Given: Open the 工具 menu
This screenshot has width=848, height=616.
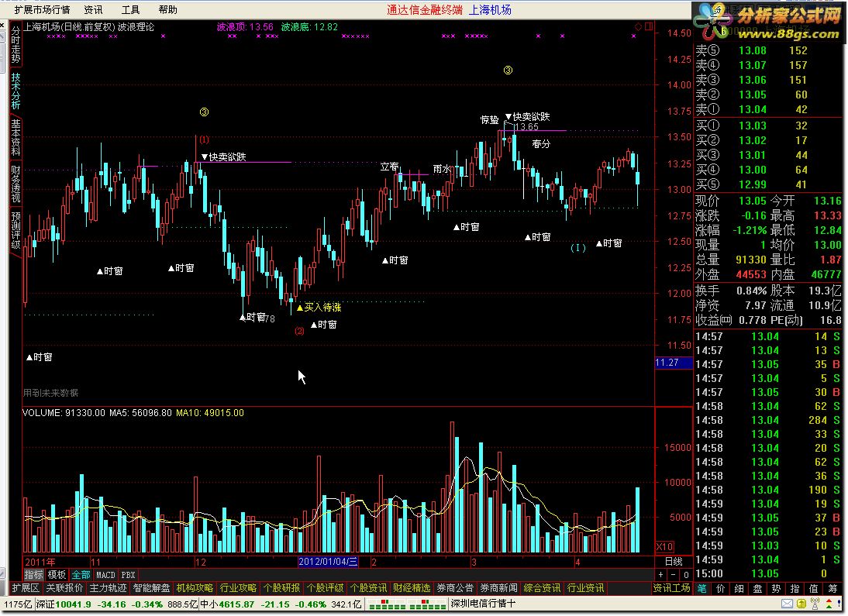Looking at the screenshot, I should pyautogui.click(x=130, y=10).
